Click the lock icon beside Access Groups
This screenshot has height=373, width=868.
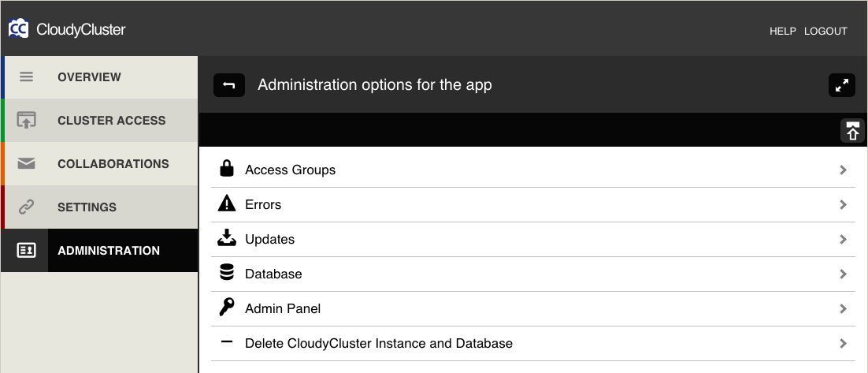226,169
